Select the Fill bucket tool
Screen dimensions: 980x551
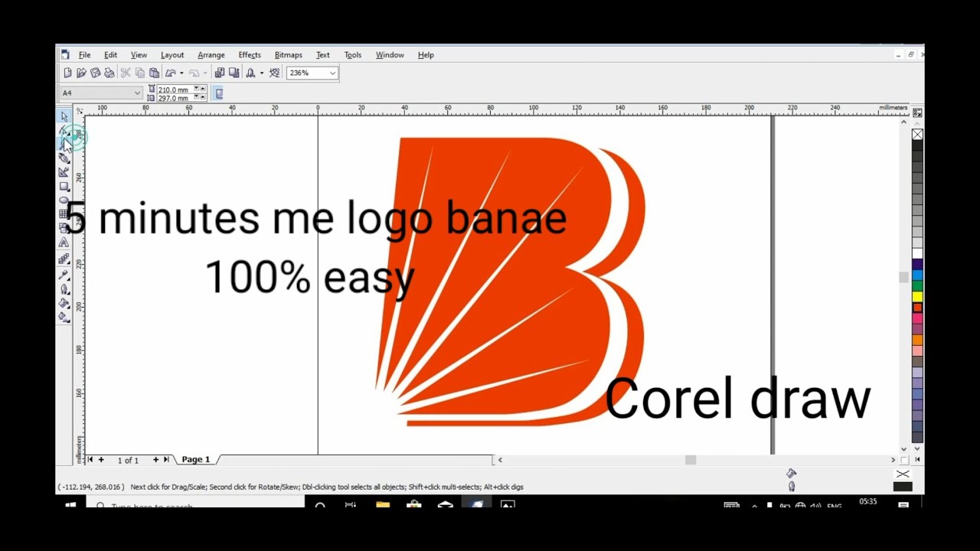(x=64, y=303)
